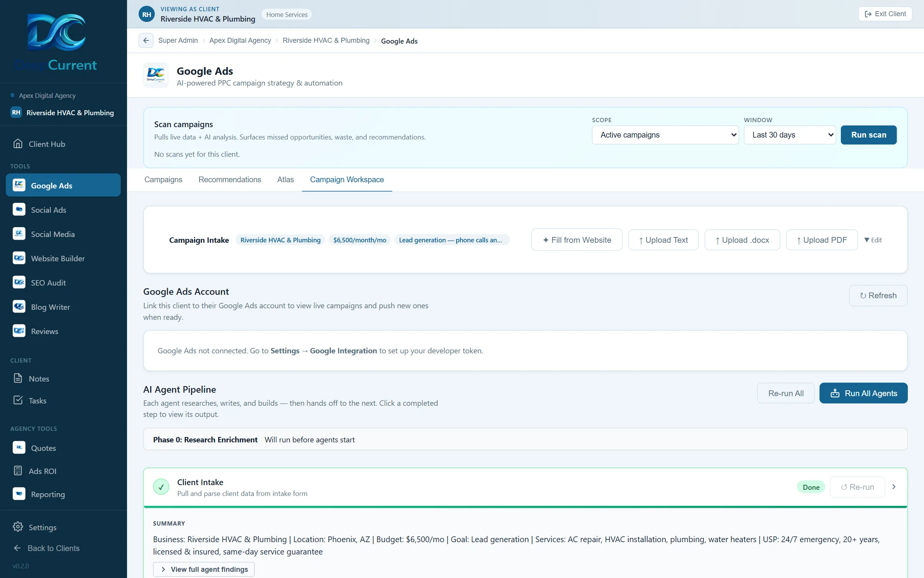Click the breadcrumb back arrow button
The image size is (924, 578).
pos(146,40)
